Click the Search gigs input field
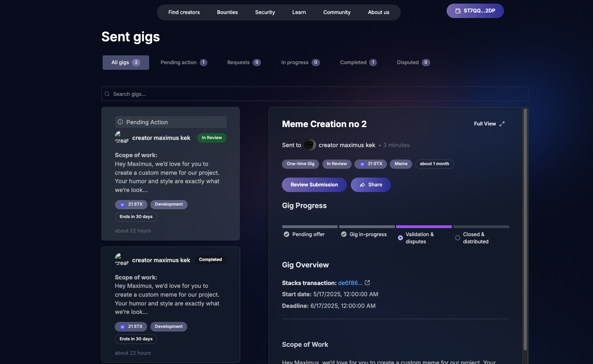This screenshot has height=364, width=593. 315,94
